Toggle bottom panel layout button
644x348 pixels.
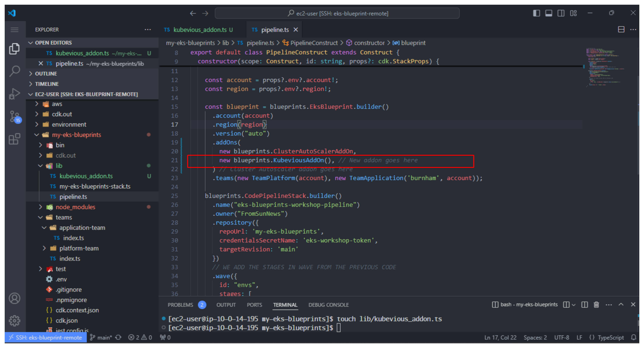(x=549, y=13)
